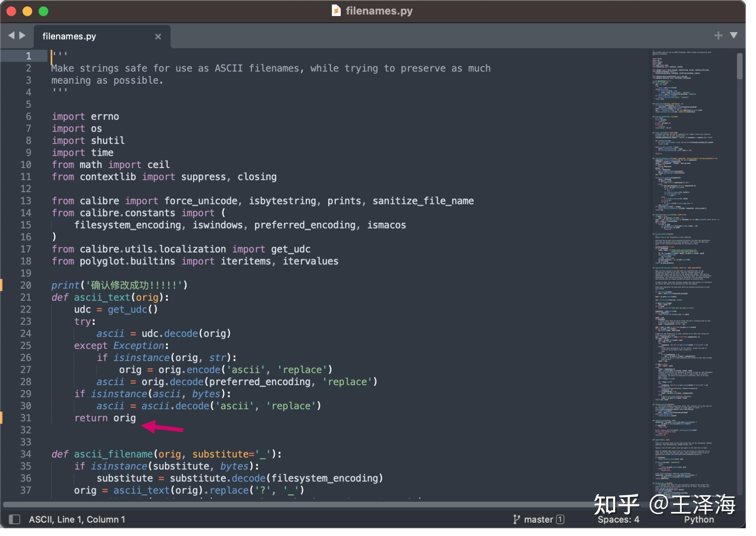Click the 'udc = get_udc()' line
The height and width of the screenshot is (536, 756).
[x=116, y=309]
